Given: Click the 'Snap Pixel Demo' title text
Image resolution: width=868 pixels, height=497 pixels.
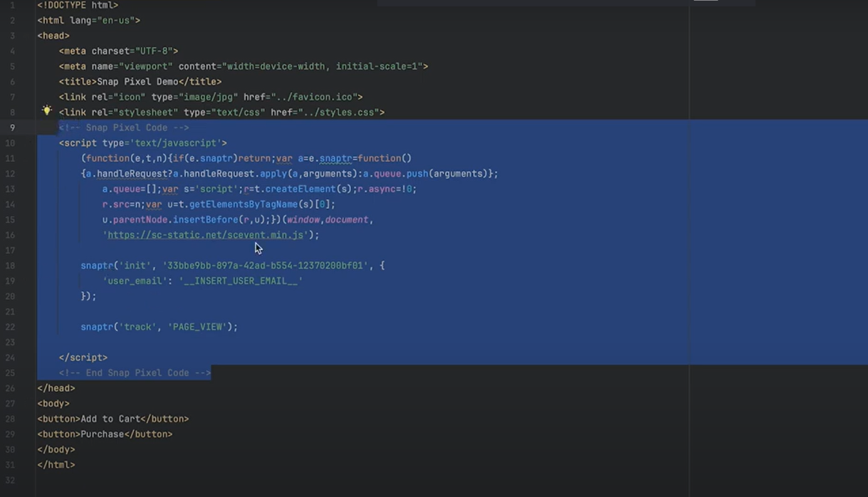Looking at the screenshot, I should [x=137, y=81].
